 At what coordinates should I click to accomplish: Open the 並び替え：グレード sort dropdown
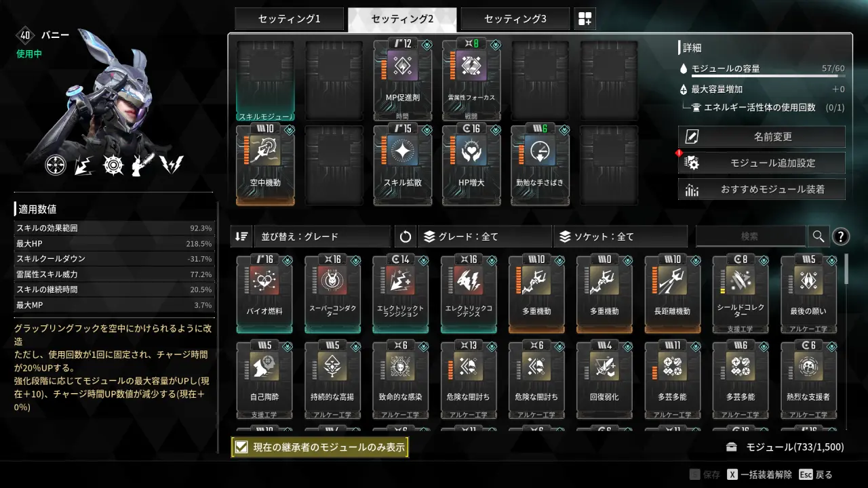[322, 237]
